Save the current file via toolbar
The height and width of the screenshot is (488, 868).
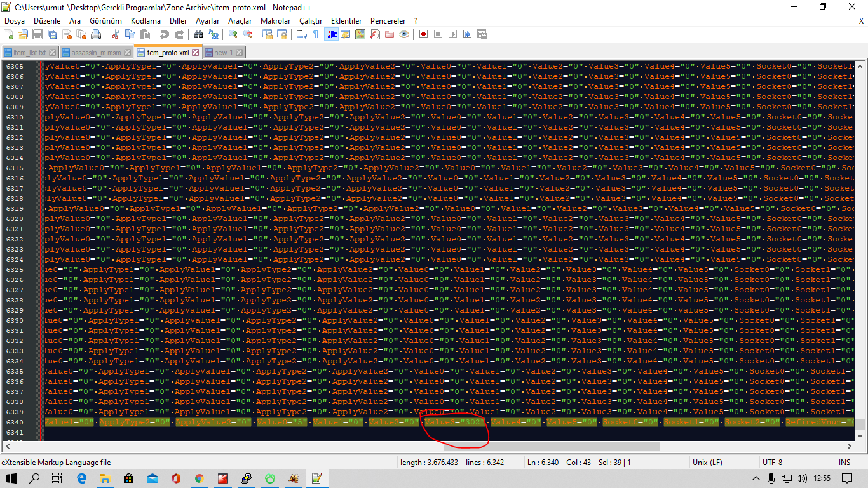click(x=37, y=34)
